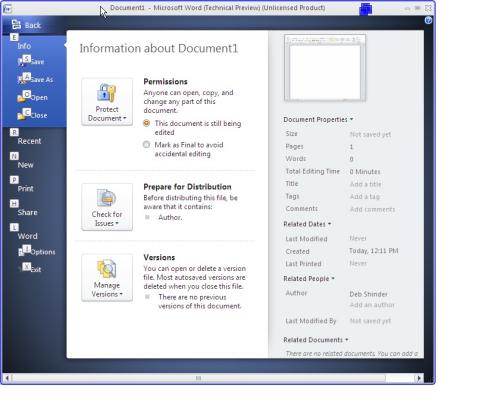Click the Save As icon

coord(21,79)
